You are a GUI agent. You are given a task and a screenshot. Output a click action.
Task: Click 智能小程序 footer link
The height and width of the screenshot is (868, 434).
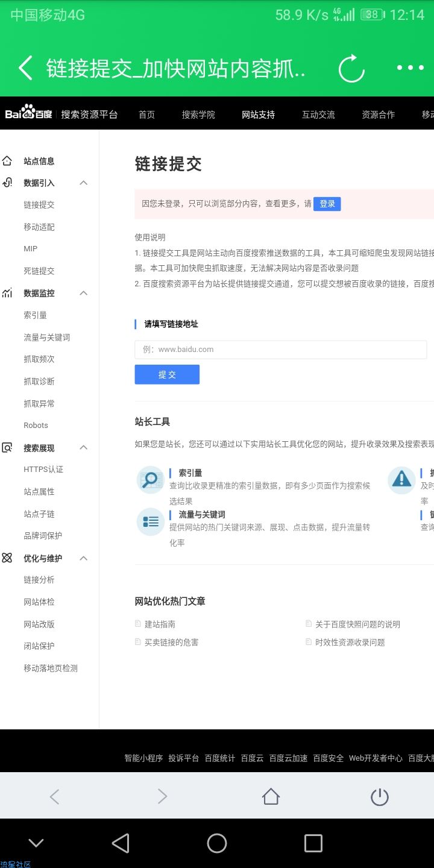click(x=143, y=758)
